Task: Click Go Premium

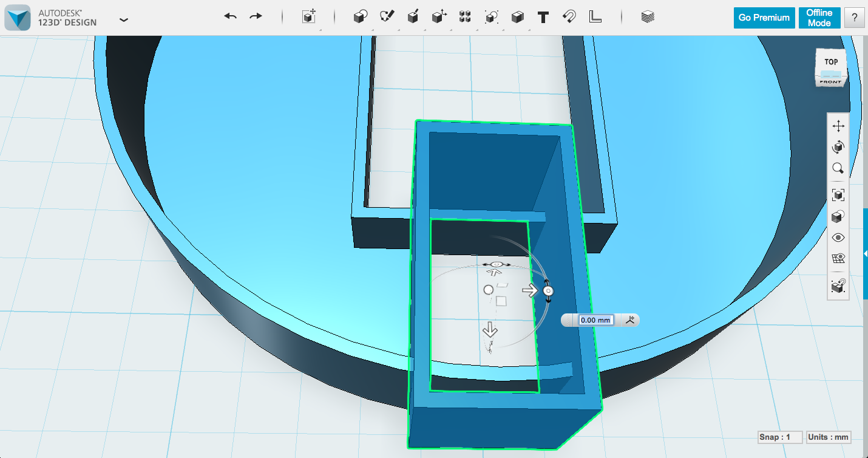Action: 764,18
